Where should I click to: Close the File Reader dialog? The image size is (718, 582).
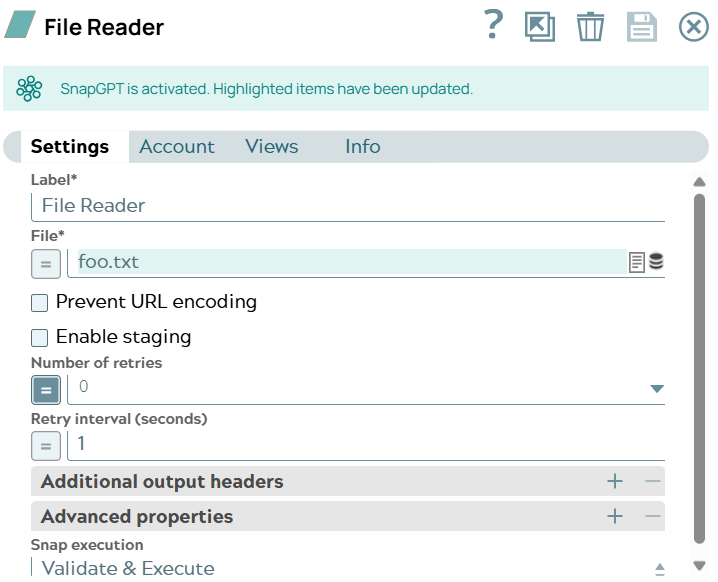coord(693,27)
